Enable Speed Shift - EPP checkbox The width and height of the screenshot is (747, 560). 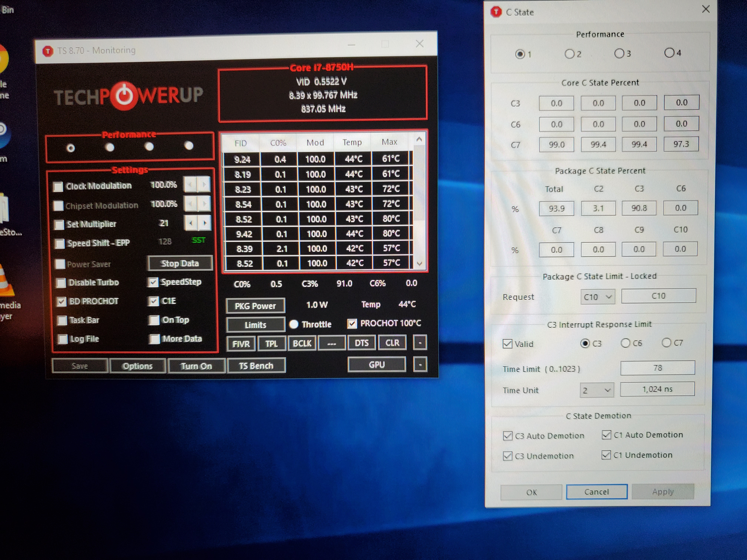60,244
